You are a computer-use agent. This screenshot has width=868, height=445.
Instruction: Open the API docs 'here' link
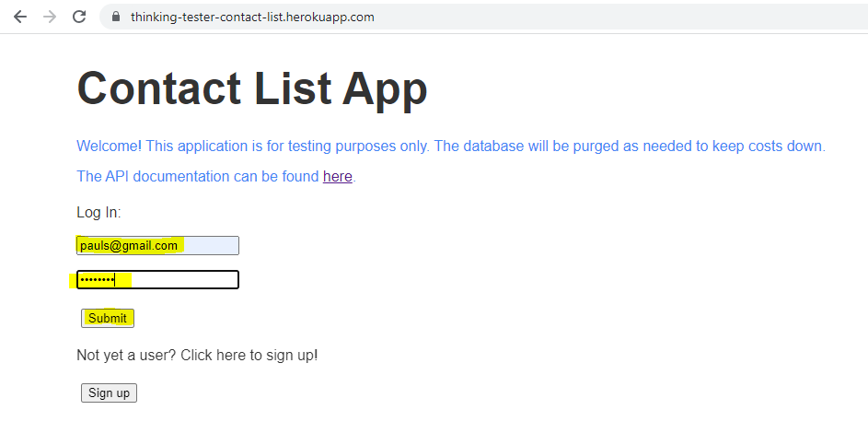click(x=338, y=176)
